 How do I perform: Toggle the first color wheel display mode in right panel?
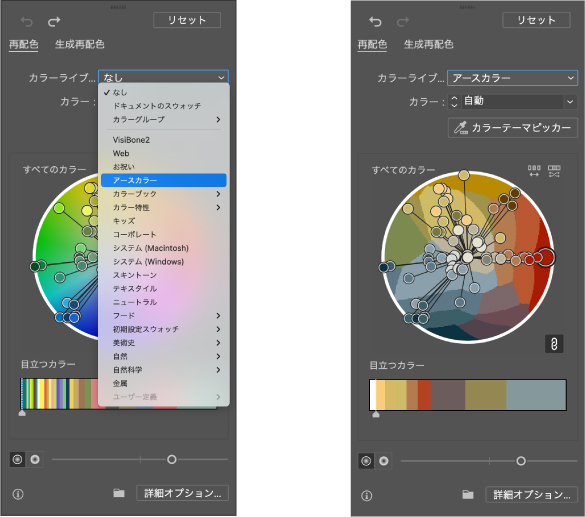366,461
